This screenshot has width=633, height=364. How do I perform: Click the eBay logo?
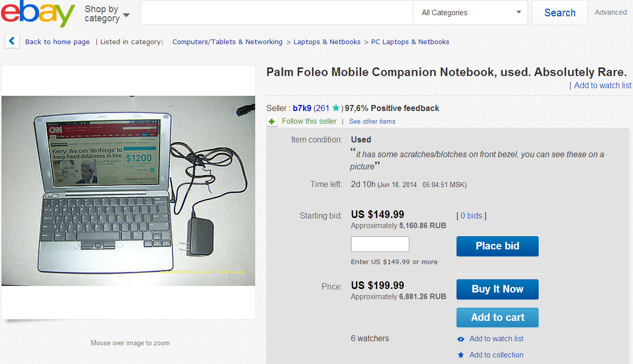click(x=38, y=14)
